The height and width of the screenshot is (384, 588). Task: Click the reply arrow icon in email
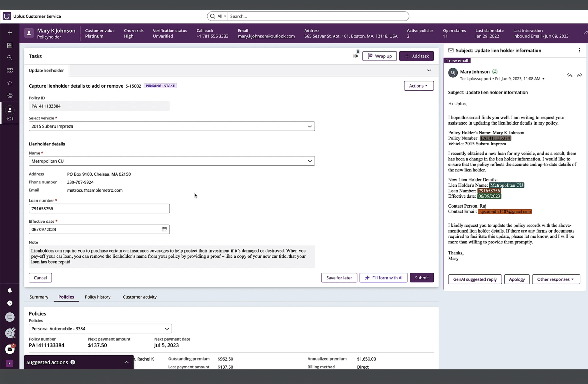[569, 75]
